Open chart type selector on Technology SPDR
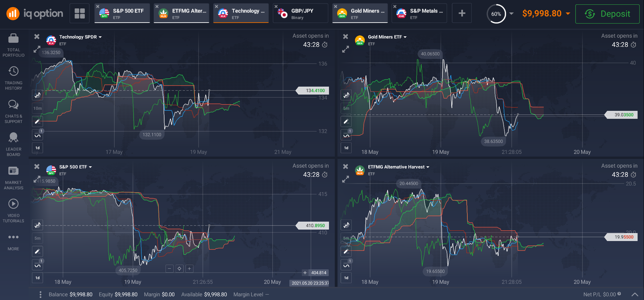 (x=37, y=95)
